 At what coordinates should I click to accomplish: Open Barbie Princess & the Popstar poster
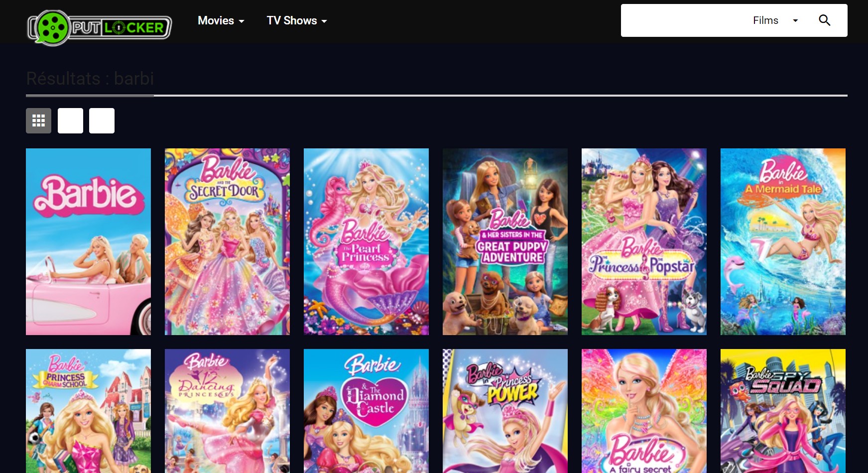[644, 241]
